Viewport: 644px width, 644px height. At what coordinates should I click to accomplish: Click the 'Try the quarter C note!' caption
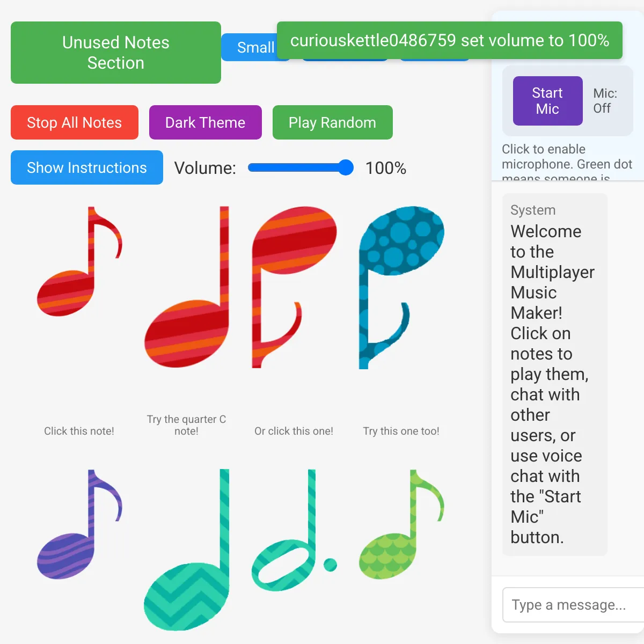186,425
